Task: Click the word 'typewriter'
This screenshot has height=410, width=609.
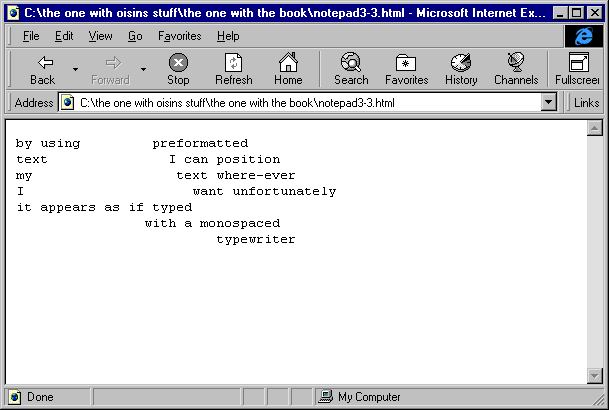Action: (x=256, y=240)
